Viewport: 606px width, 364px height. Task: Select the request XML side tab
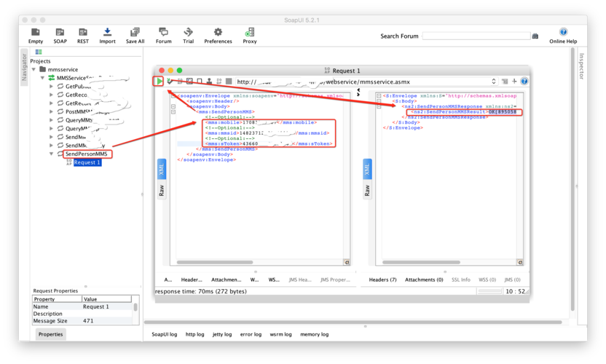coord(162,169)
